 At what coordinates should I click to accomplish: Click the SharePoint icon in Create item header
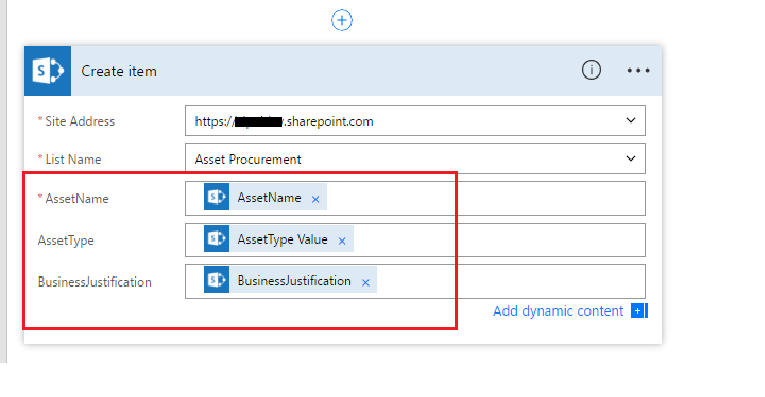[x=47, y=71]
